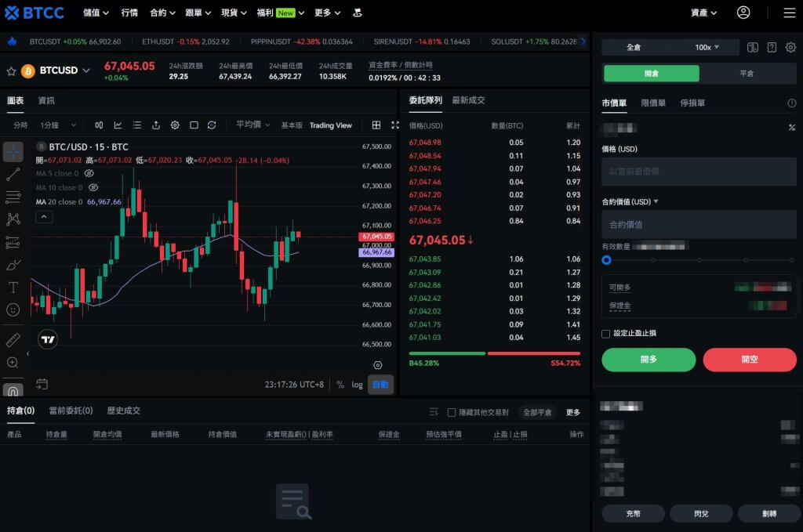803x532 pixels.
Task: Expand the 更多 menu in navbar
Action: tap(327, 13)
